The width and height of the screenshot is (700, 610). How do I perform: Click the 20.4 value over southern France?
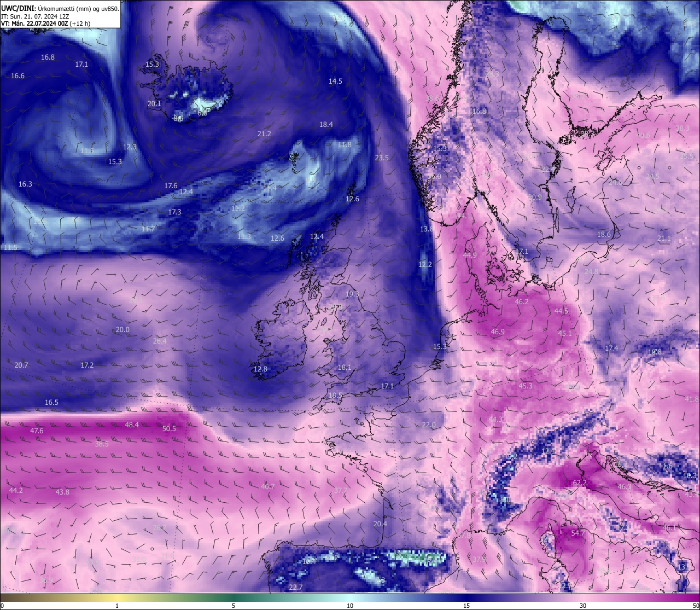(380, 524)
